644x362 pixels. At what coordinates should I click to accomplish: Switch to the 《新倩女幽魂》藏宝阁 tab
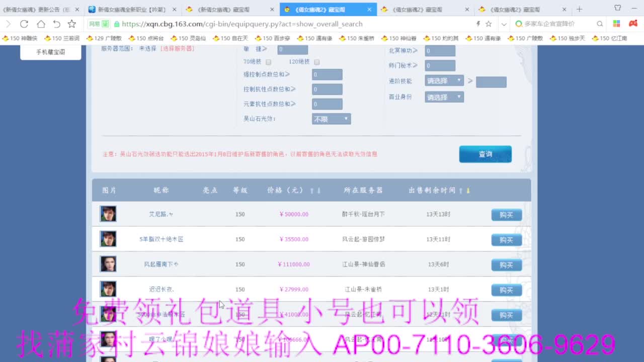[x=225, y=9]
